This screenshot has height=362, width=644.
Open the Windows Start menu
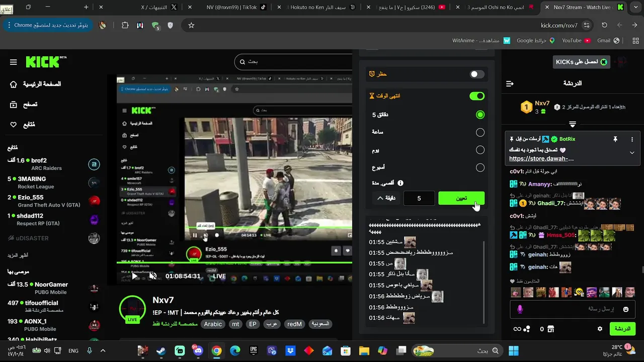coord(514,350)
